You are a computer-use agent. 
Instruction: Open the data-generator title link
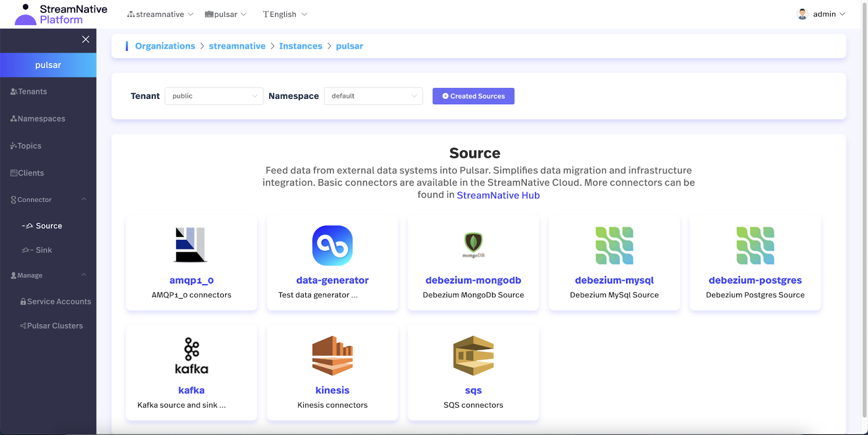333,280
